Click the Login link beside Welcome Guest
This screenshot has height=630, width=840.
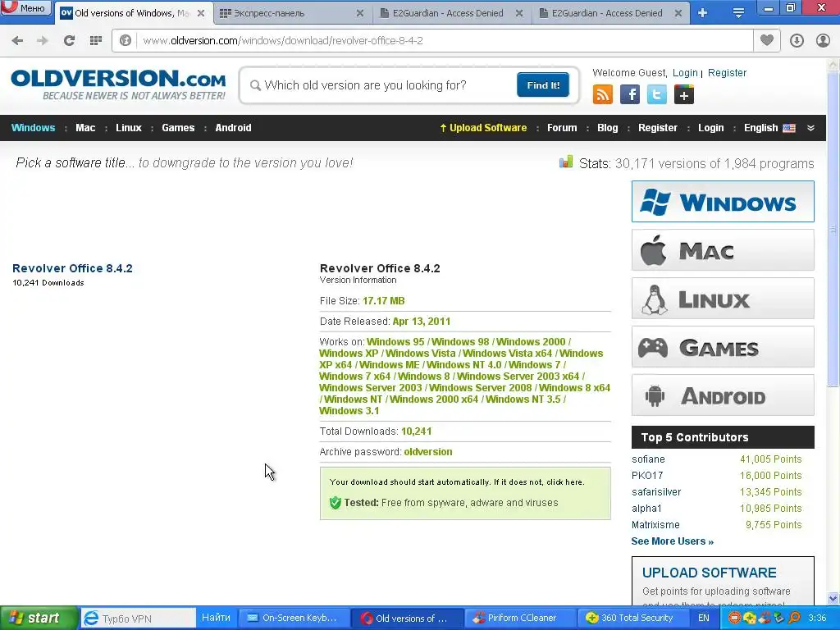(x=685, y=73)
